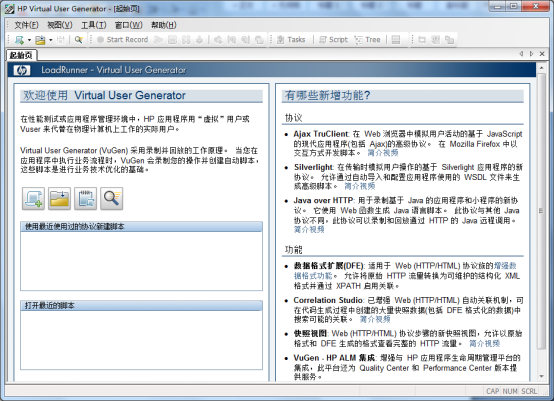Click the Compile toolbar icon
554x401 pixels.
(x=200, y=40)
